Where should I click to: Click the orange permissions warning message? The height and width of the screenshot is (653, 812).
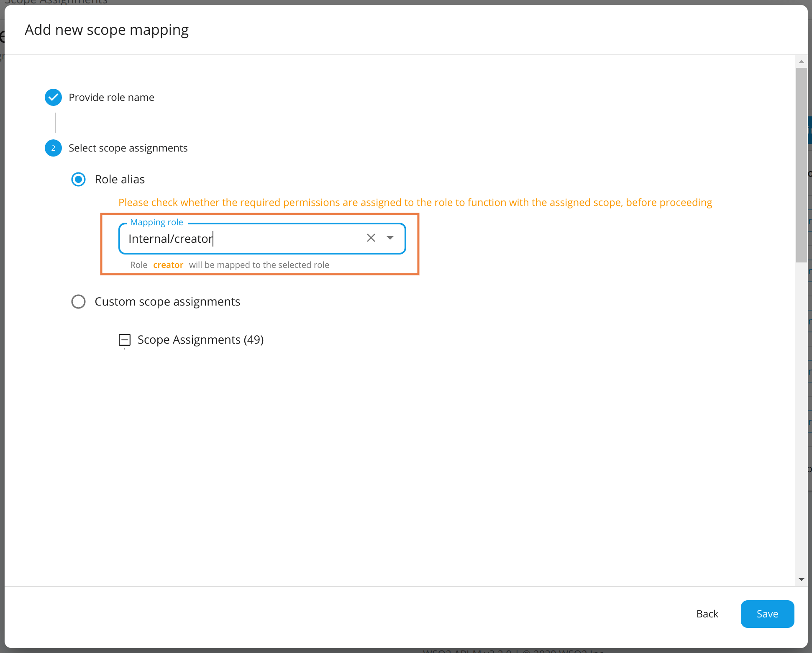(415, 202)
